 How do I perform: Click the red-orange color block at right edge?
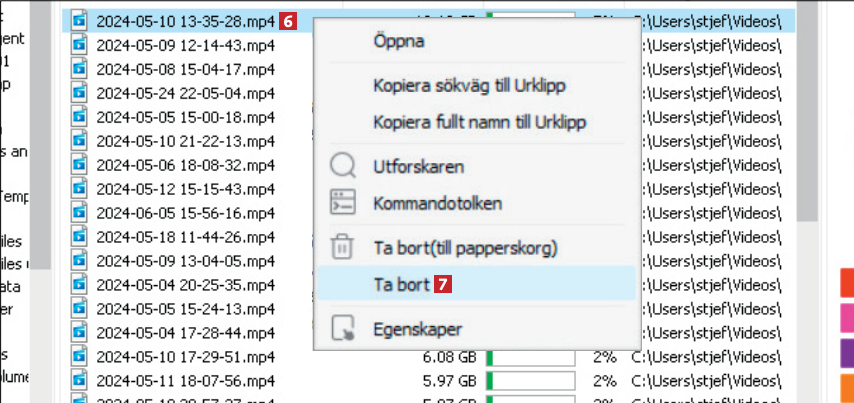(x=847, y=282)
